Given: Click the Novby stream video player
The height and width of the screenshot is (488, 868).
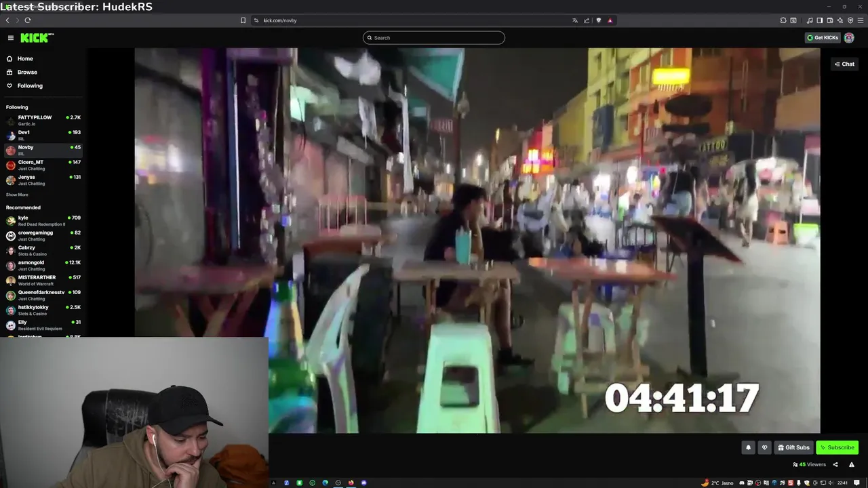Looking at the screenshot, I should pyautogui.click(x=477, y=241).
